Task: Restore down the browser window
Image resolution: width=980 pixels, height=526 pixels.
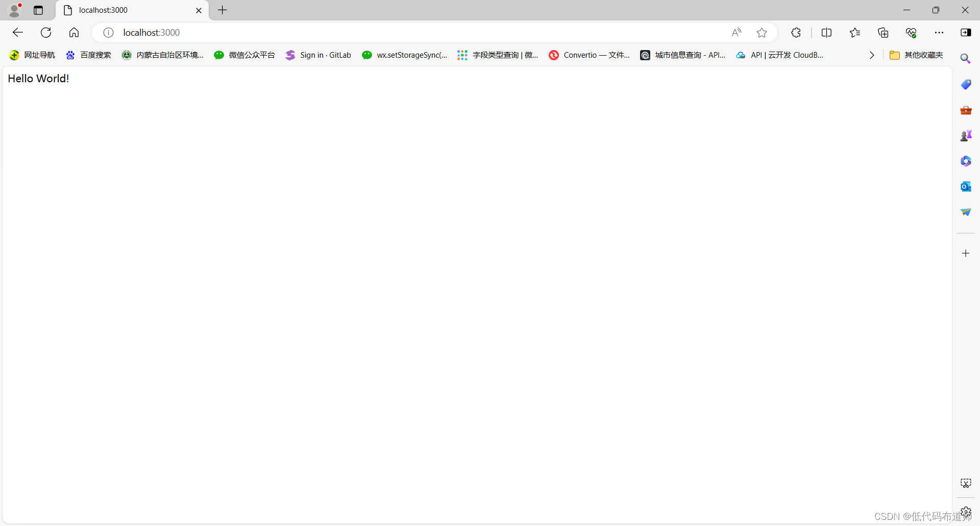Action: point(936,10)
